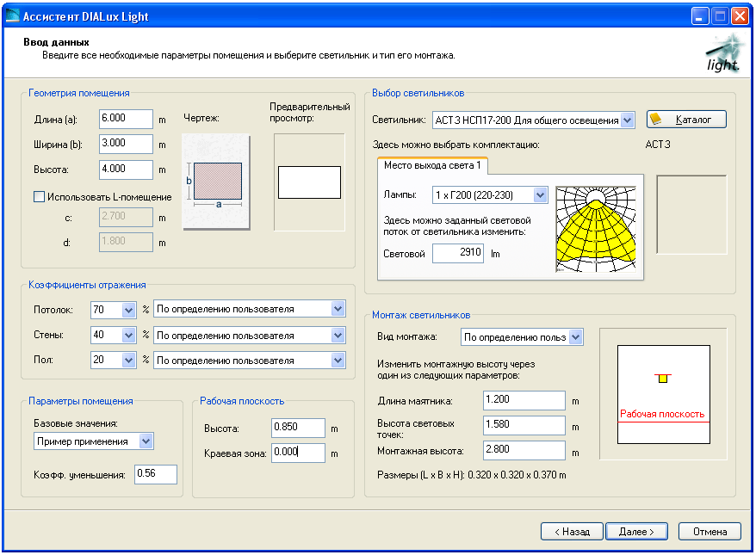The width and height of the screenshot is (756, 555).
Task: Open the Лампы lamp type dropdown
Action: [x=540, y=195]
